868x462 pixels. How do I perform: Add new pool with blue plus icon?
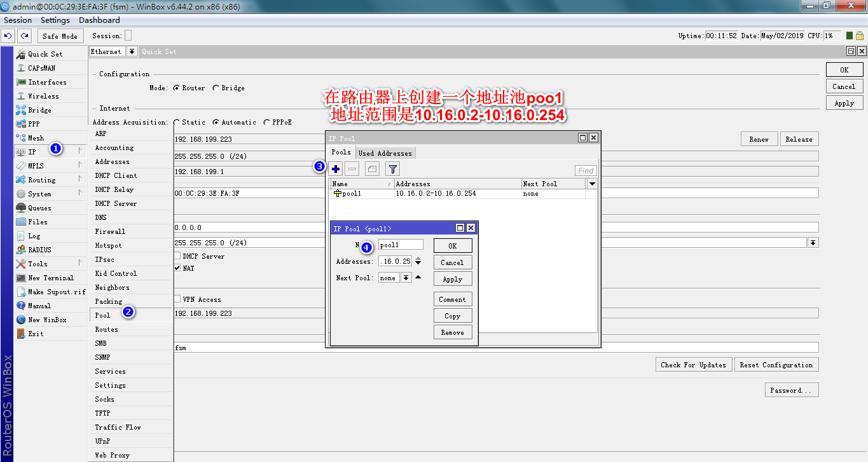click(x=336, y=169)
